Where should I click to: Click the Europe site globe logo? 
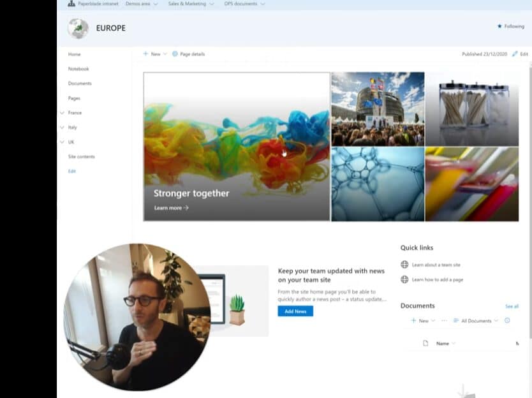[x=78, y=28]
